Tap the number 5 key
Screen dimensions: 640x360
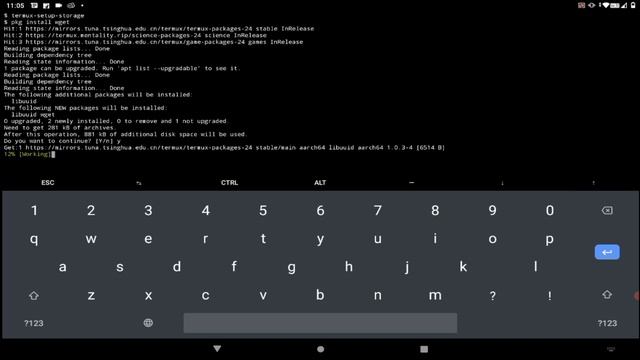click(263, 210)
